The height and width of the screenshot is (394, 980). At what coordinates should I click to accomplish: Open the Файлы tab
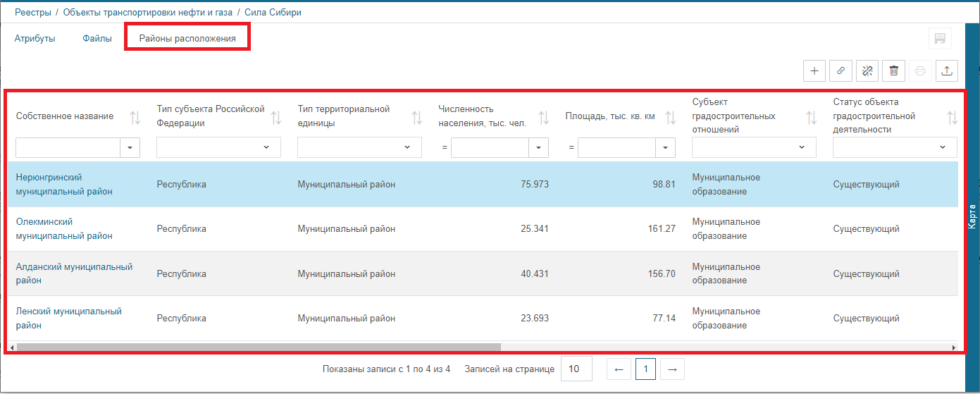click(x=97, y=39)
